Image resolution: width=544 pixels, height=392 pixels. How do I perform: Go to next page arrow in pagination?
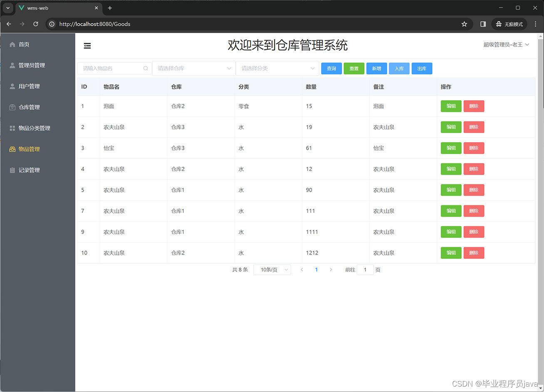point(331,270)
